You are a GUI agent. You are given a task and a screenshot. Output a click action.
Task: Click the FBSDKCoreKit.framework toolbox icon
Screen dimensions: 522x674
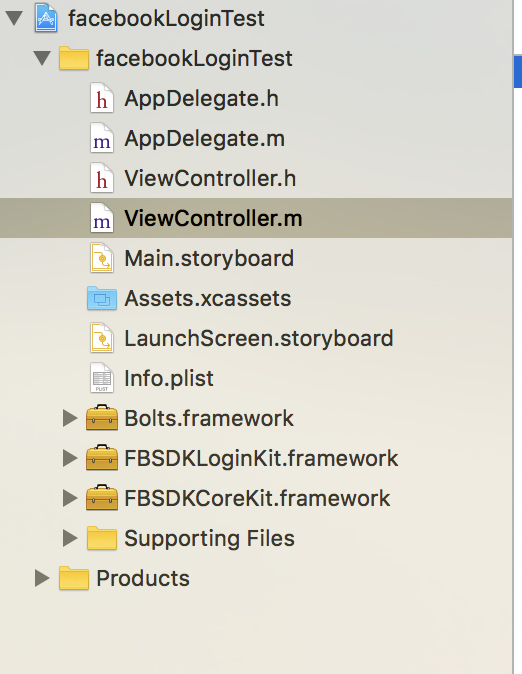[x=102, y=498]
